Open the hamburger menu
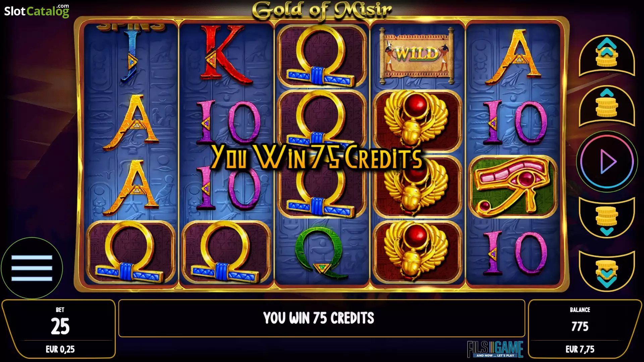 (x=32, y=268)
